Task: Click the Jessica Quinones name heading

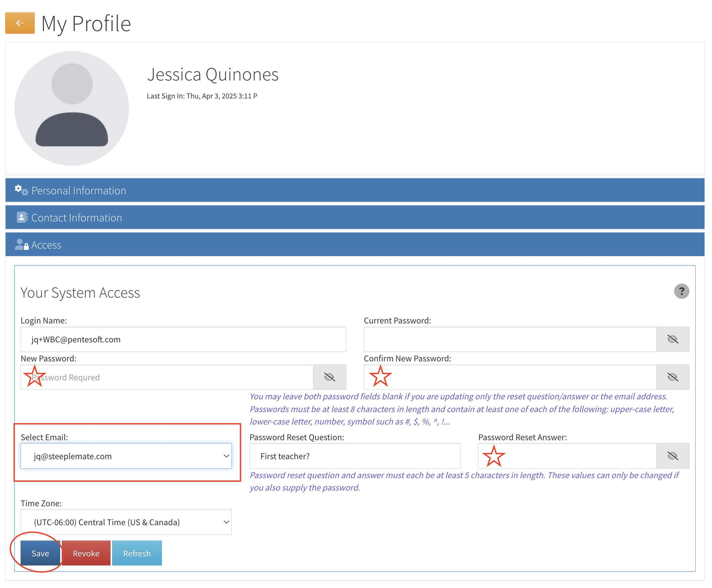Action: [212, 75]
